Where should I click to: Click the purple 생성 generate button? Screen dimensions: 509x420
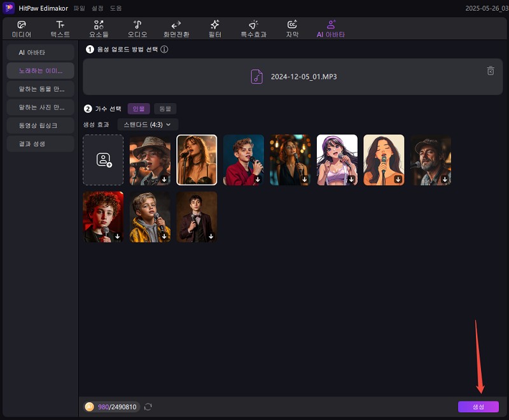pyautogui.click(x=478, y=407)
